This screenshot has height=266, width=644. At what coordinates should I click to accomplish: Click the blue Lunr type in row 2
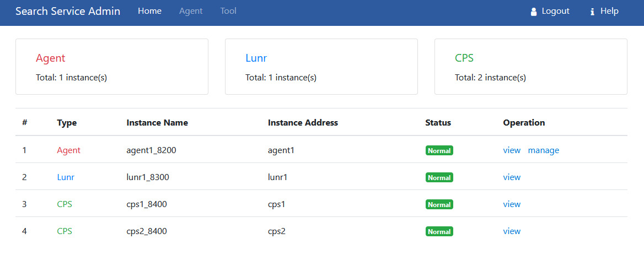click(x=66, y=177)
